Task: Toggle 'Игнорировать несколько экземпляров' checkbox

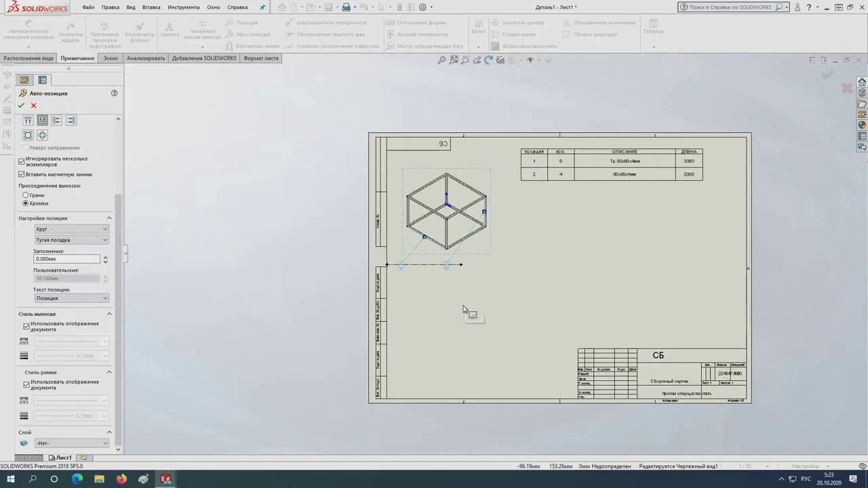Action: pyautogui.click(x=22, y=161)
